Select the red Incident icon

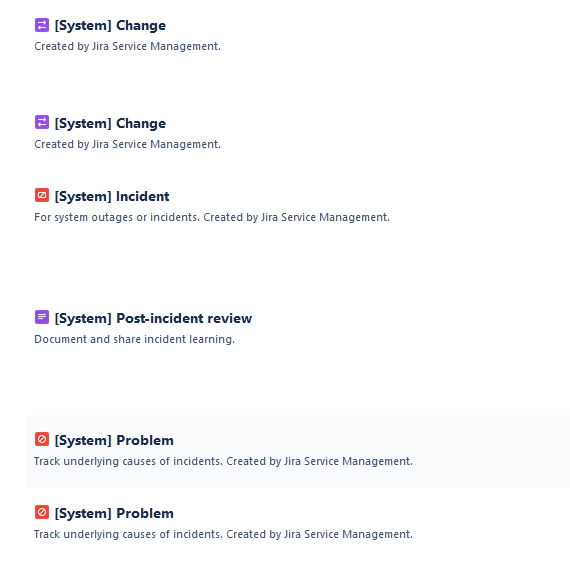pos(42,195)
